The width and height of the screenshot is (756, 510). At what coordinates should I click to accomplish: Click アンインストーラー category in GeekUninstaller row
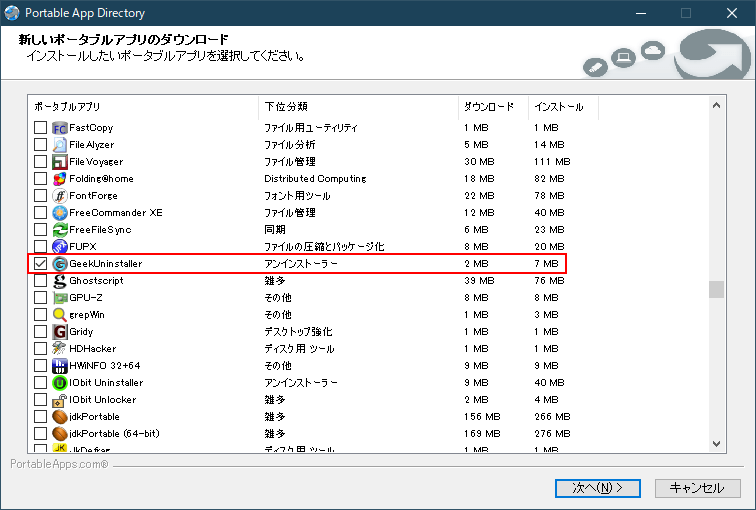pyautogui.click(x=301, y=264)
